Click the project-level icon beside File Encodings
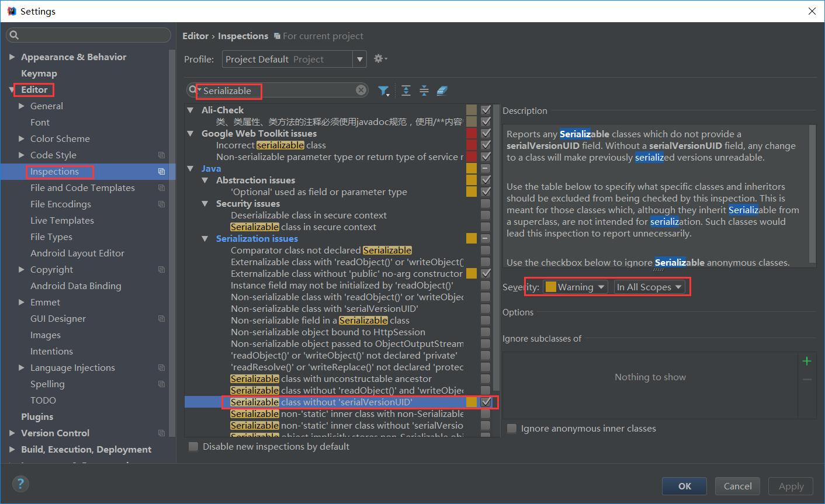 click(161, 204)
